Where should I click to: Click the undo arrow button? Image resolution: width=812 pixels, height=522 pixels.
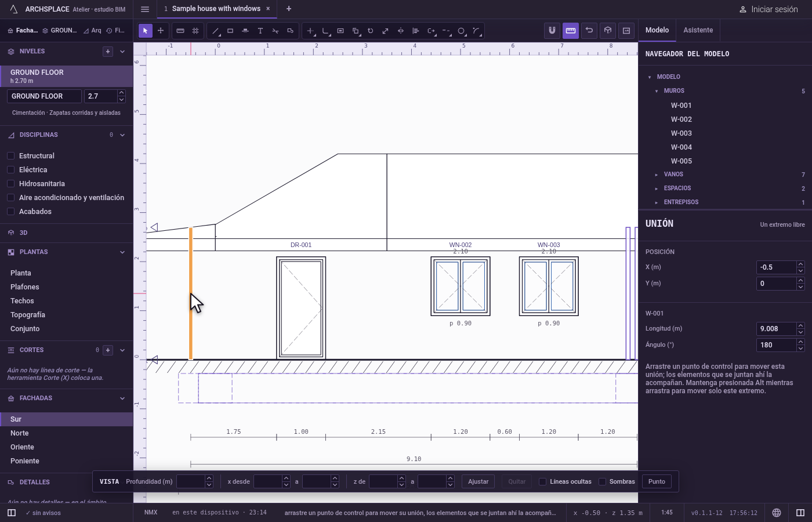click(589, 31)
